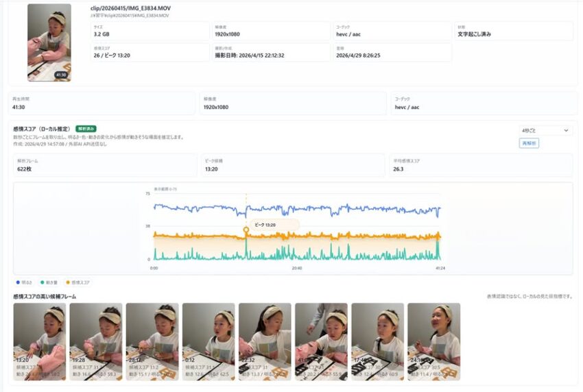Select the candidate frame at 0:12

(x=209, y=341)
